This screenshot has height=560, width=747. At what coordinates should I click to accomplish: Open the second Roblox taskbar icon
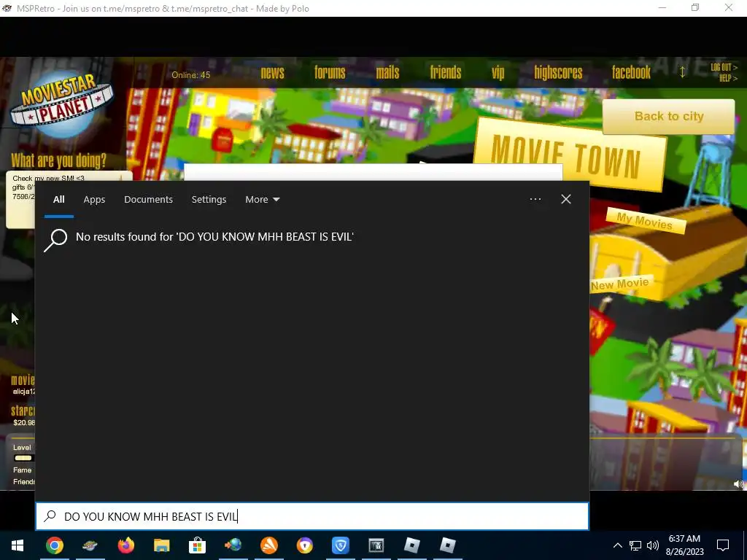pyautogui.click(x=447, y=545)
